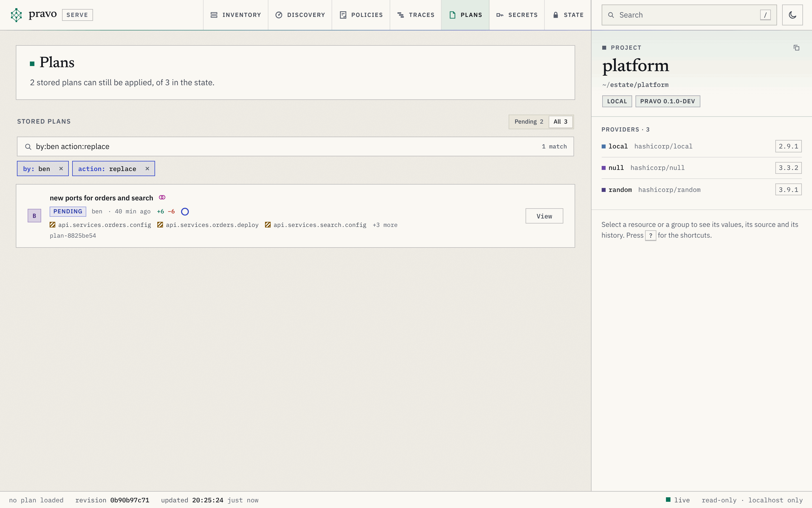
Task: Expand the +3 more resources
Action: pos(385,225)
